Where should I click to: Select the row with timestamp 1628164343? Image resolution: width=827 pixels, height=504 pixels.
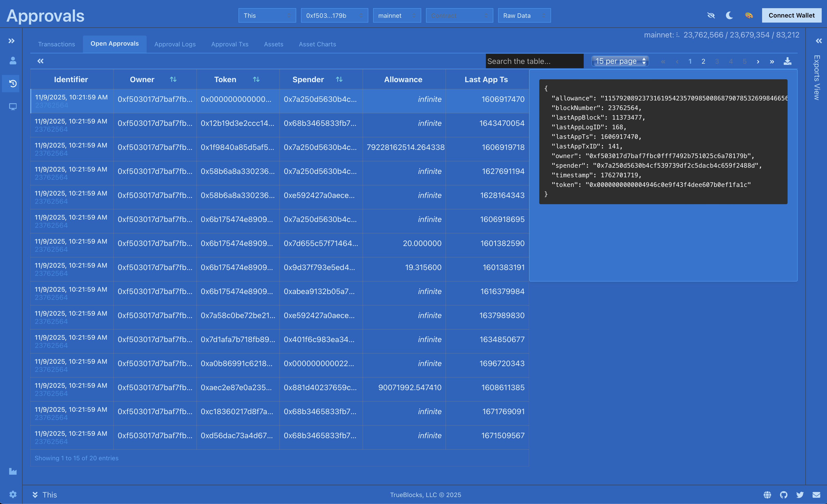click(x=280, y=197)
